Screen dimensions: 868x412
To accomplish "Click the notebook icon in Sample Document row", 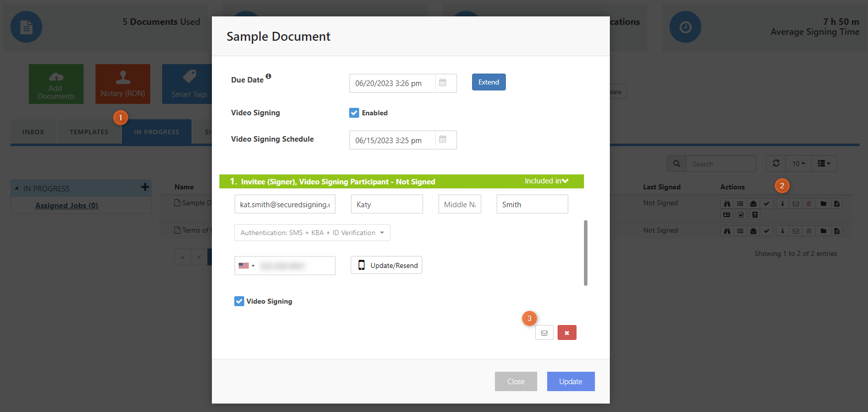I will pos(755,215).
